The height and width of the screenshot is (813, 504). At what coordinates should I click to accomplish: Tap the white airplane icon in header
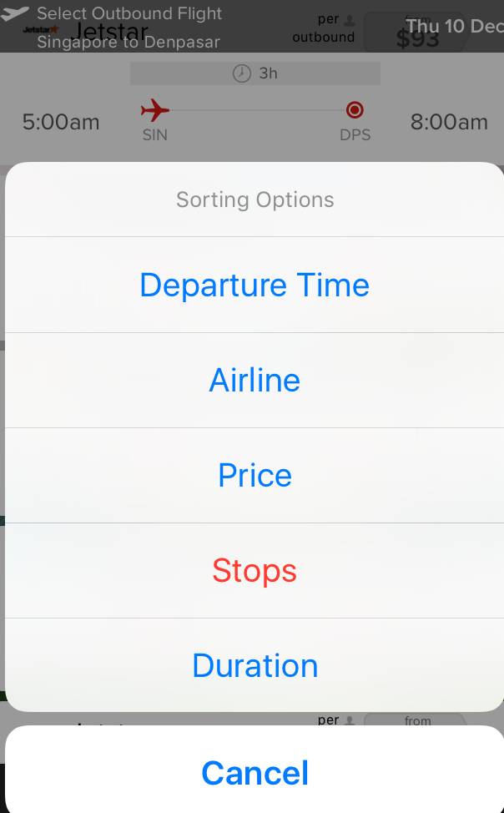(x=14, y=14)
